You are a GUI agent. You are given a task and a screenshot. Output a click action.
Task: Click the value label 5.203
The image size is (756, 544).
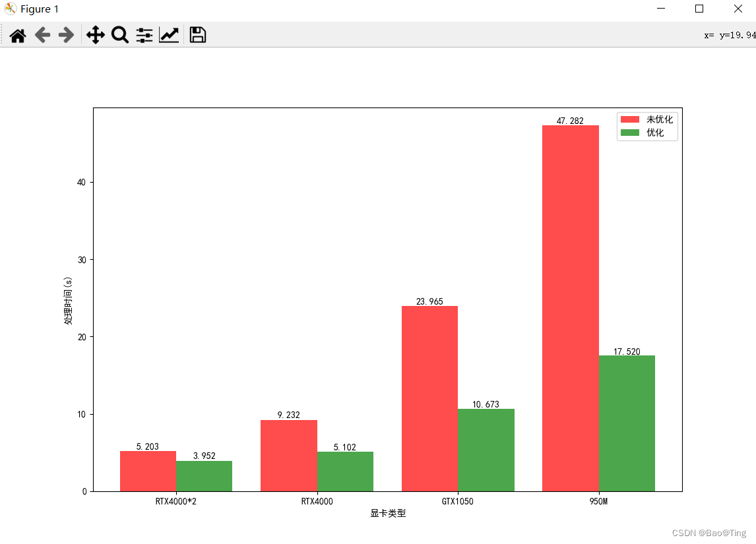(x=148, y=446)
